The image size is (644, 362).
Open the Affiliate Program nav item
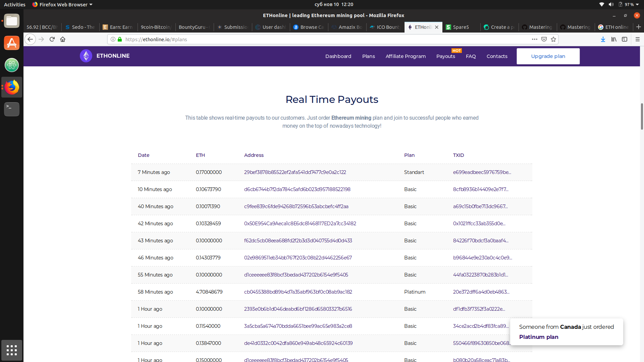click(406, 56)
